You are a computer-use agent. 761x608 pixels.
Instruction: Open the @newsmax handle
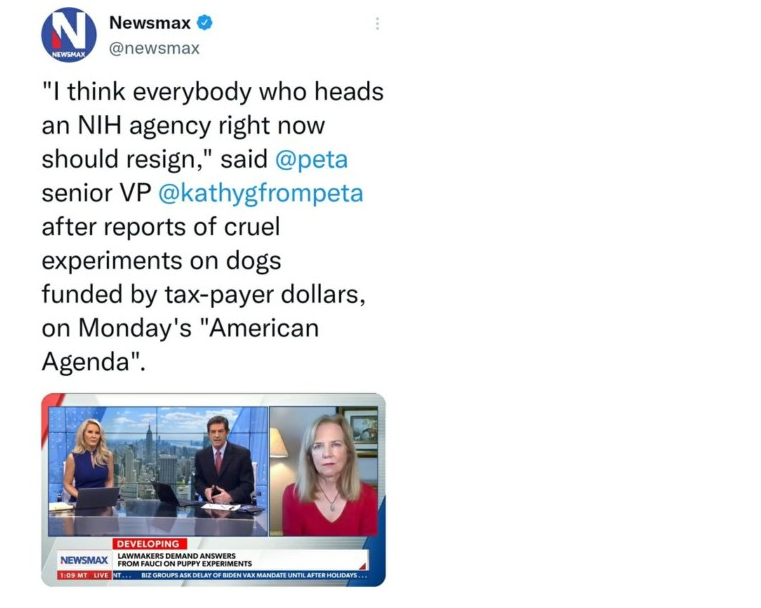click(x=154, y=48)
